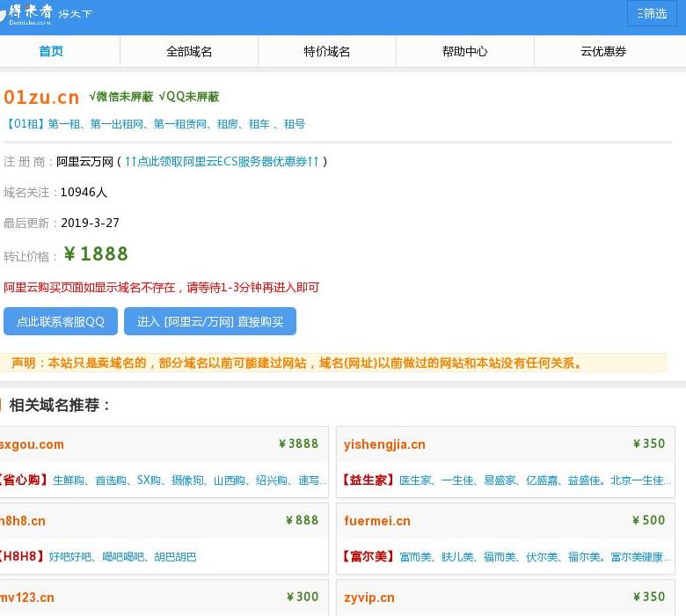Click the ¥500 price of fuermei.cn

click(649, 520)
